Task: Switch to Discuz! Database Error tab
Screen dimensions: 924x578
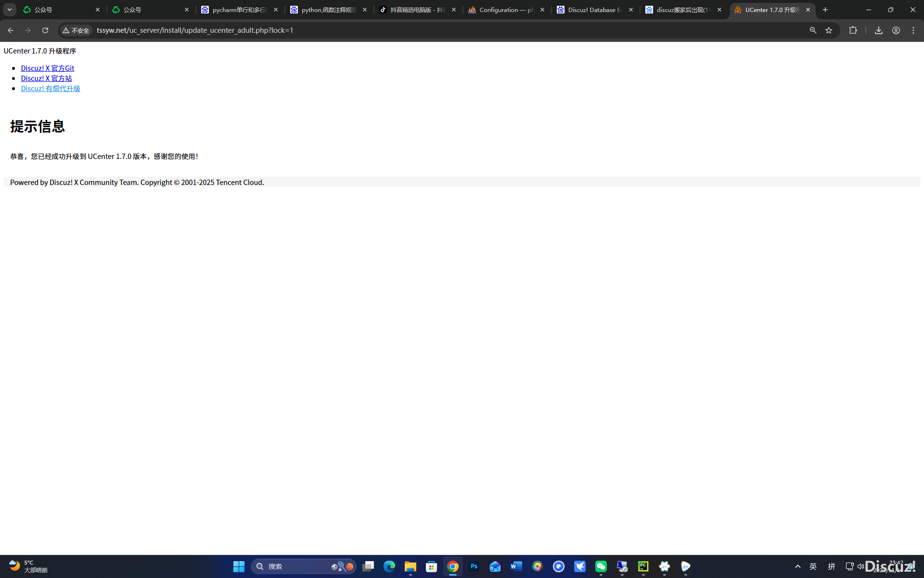Action: click(594, 10)
